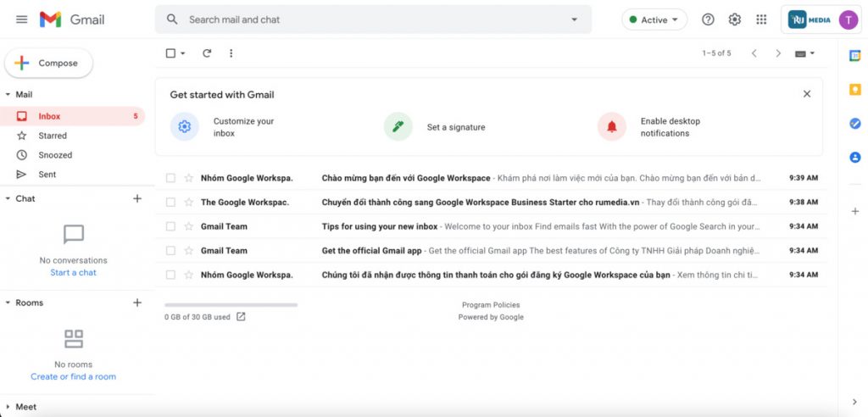Open the Program Policies link
The image size is (868, 417).
point(491,304)
